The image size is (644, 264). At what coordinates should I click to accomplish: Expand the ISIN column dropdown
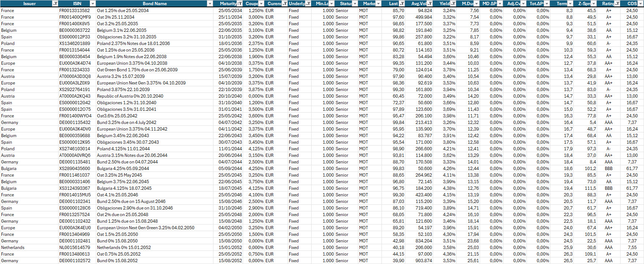pyautogui.click(x=93, y=4)
